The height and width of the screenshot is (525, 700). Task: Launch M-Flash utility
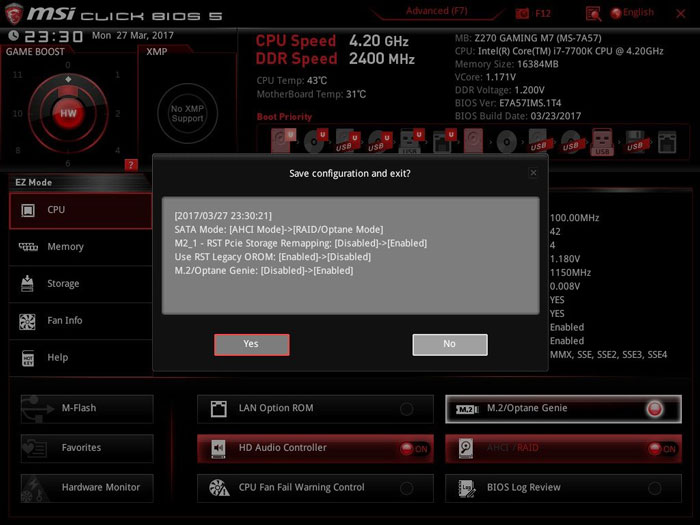coord(87,408)
